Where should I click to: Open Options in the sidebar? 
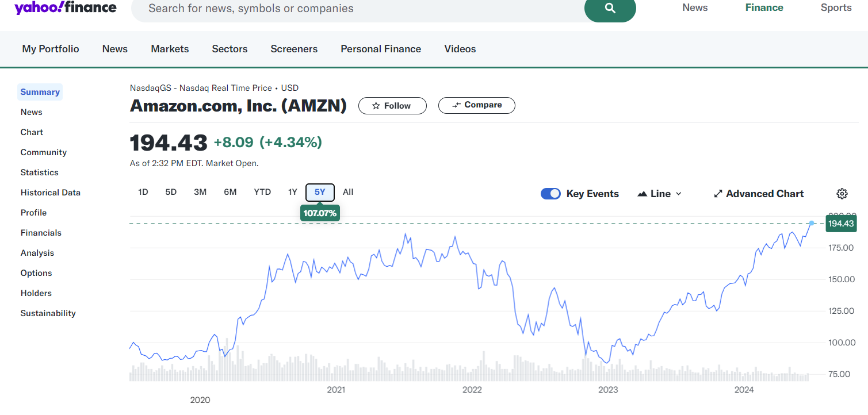[36, 273]
